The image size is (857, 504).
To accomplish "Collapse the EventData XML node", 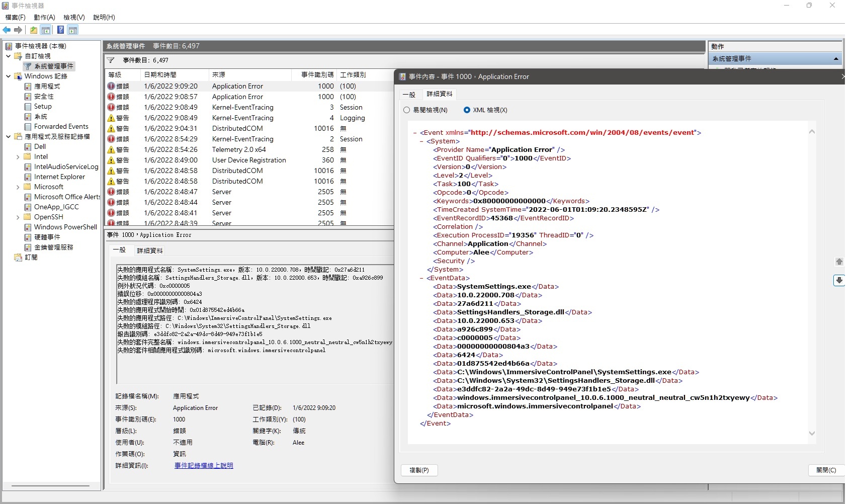I will pyautogui.click(x=421, y=278).
